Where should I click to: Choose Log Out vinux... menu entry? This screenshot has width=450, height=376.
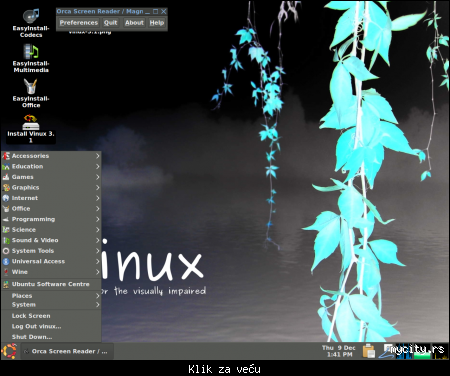(x=51, y=326)
